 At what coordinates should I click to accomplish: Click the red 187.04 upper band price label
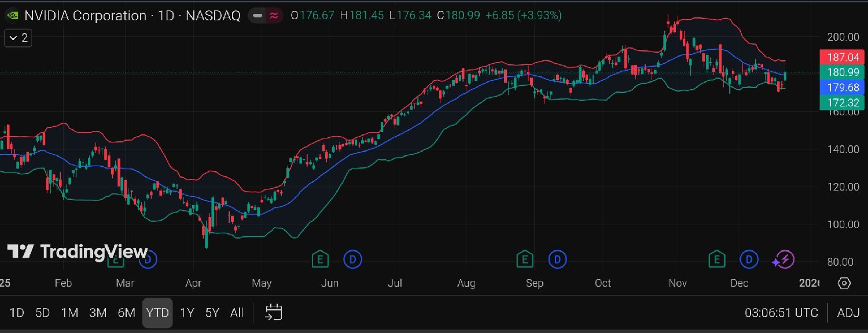tap(843, 57)
